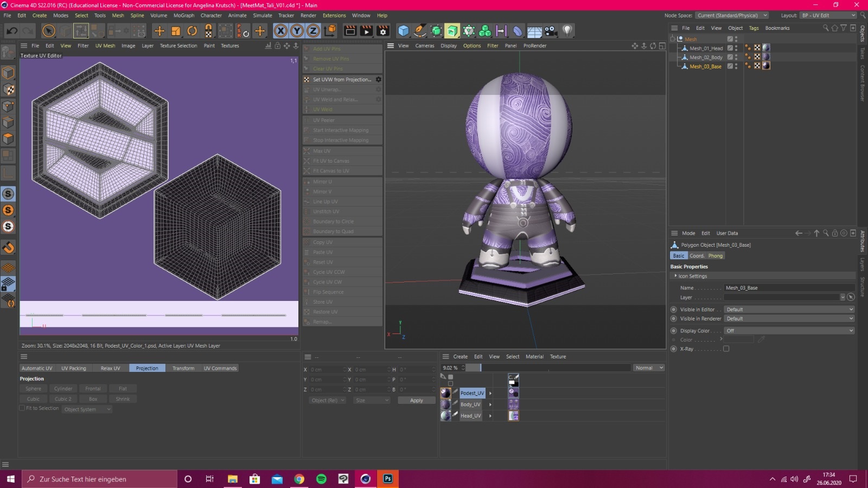This screenshot has width=868, height=488.
Task: Click Set UVW from Projection command
Action: click(342, 80)
